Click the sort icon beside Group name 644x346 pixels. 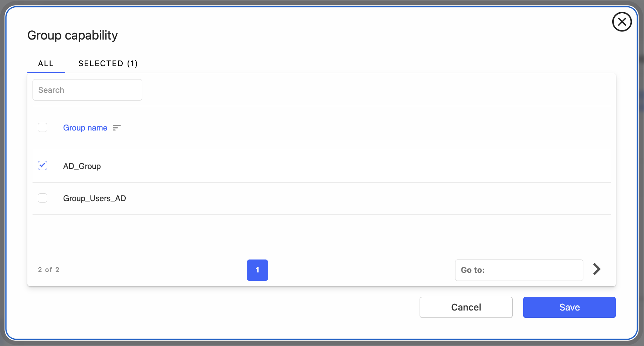pos(116,128)
